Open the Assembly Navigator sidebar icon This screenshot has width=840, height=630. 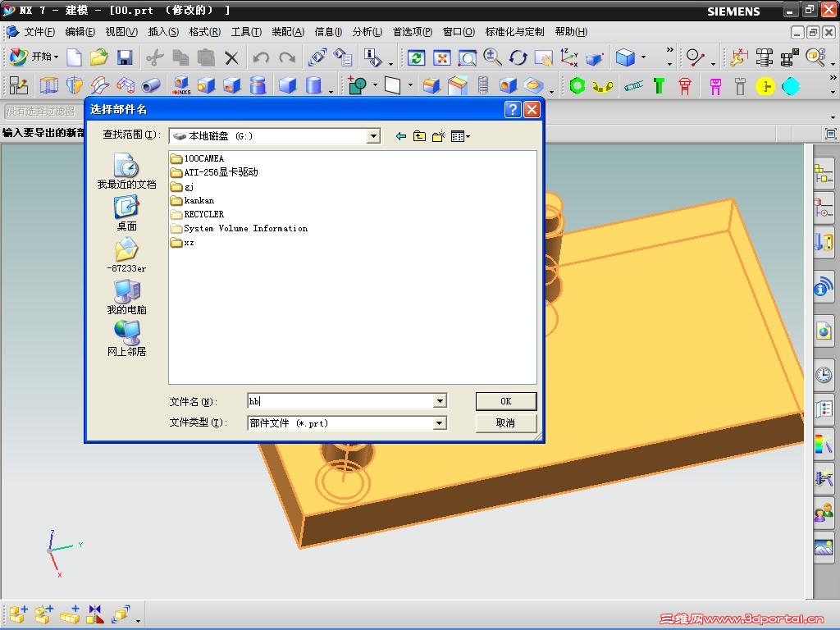click(x=824, y=175)
